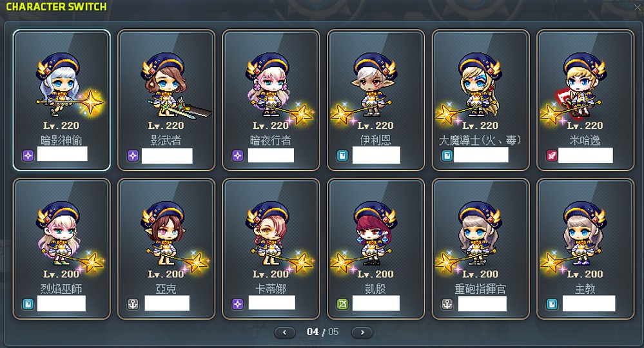Go to the next character page

tap(362, 333)
